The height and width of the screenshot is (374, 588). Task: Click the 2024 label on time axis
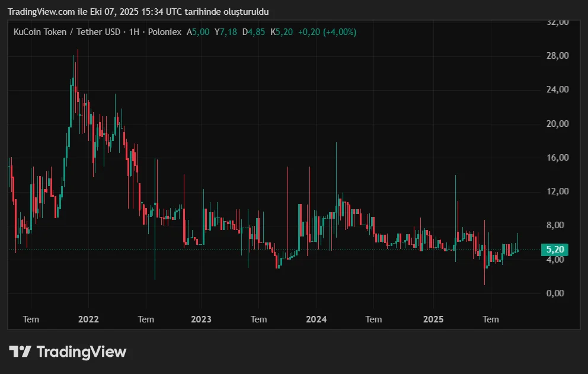pyautogui.click(x=316, y=319)
